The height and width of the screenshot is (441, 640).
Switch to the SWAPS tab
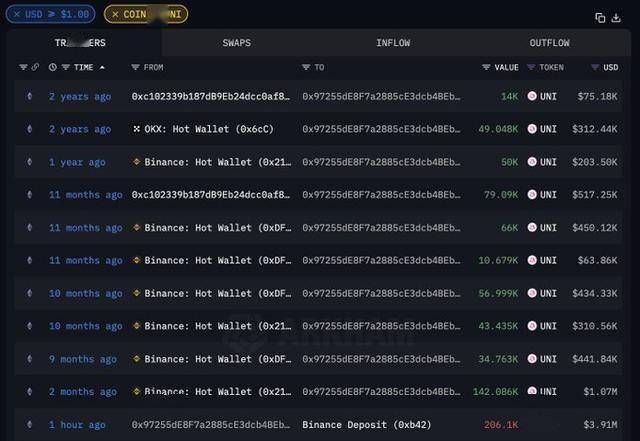237,43
